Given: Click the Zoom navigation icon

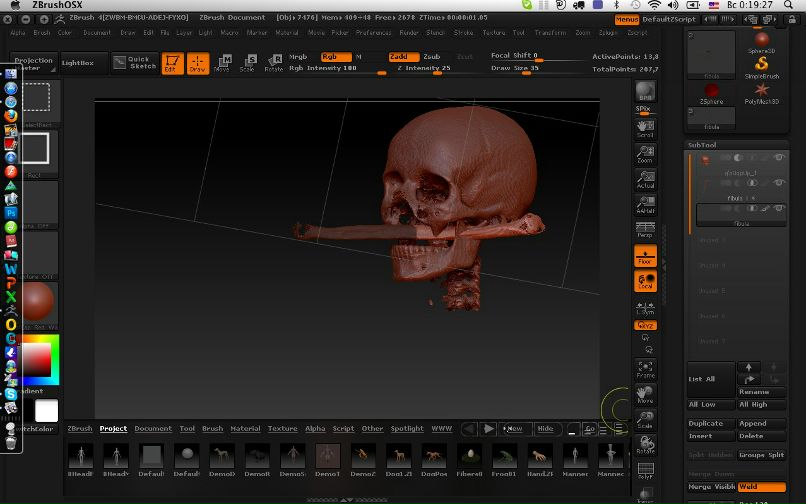Looking at the screenshot, I should point(645,153).
